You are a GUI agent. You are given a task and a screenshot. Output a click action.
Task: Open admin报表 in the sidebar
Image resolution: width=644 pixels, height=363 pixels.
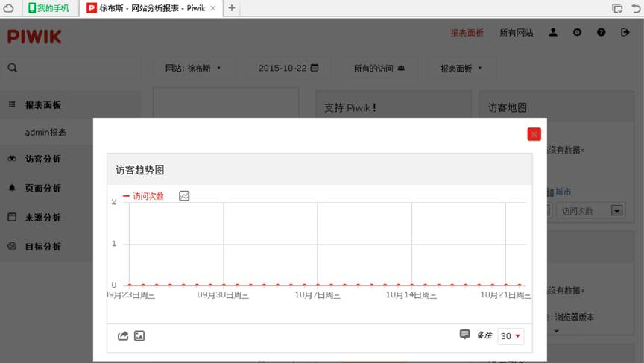(x=45, y=132)
